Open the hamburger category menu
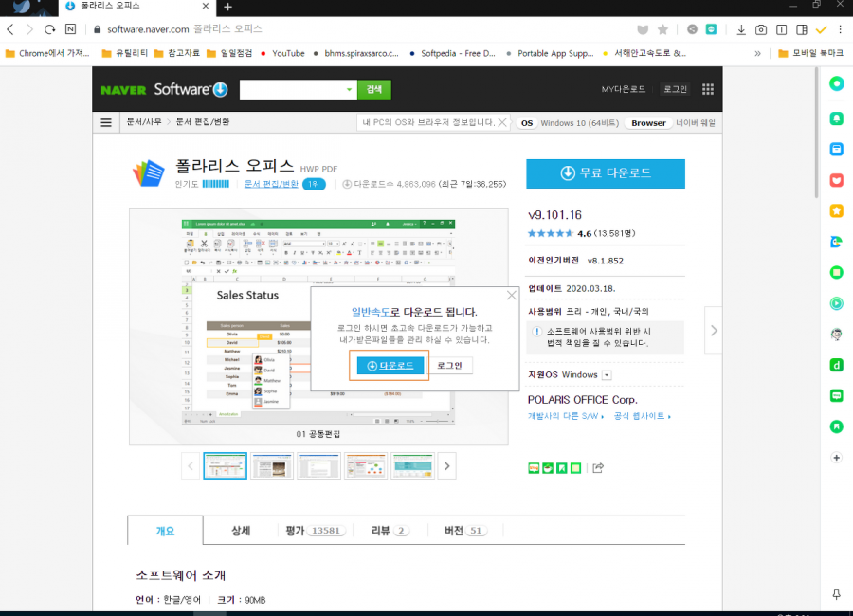Image resolution: width=853 pixels, height=616 pixels. (x=106, y=122)
